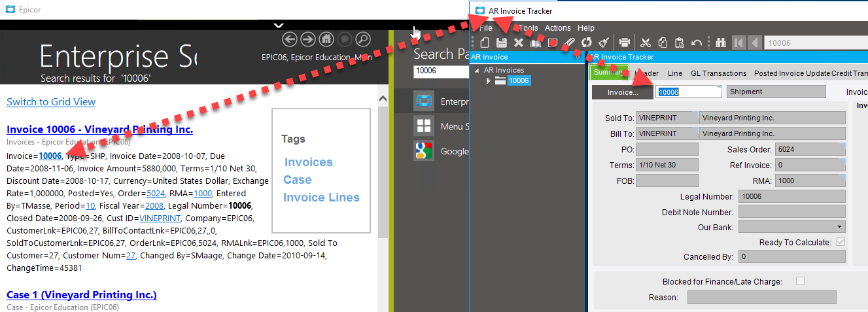Open the Tools menu

click(528, 28)
